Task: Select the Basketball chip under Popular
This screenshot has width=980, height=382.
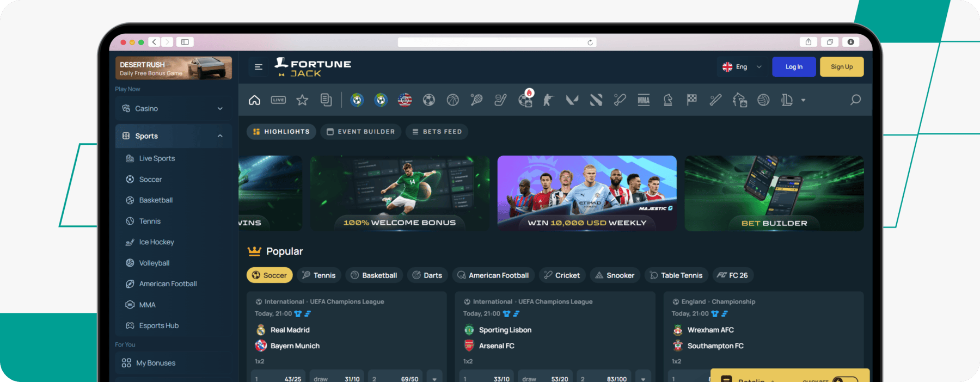Action: (x=374, y=275)
